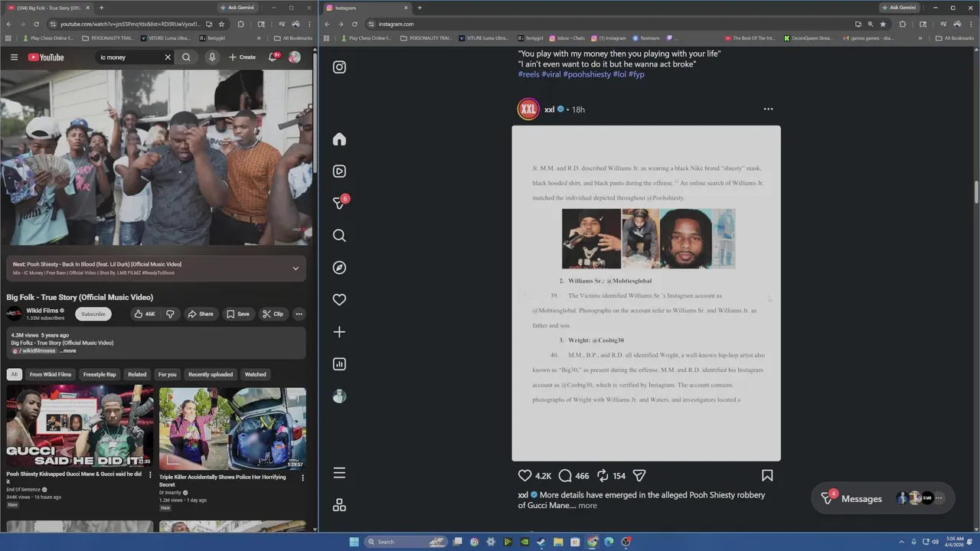Go to YouTube home via logo
The height and width of the screenshot is (551, 980).
pyautogui.click(x=46, y=57)
